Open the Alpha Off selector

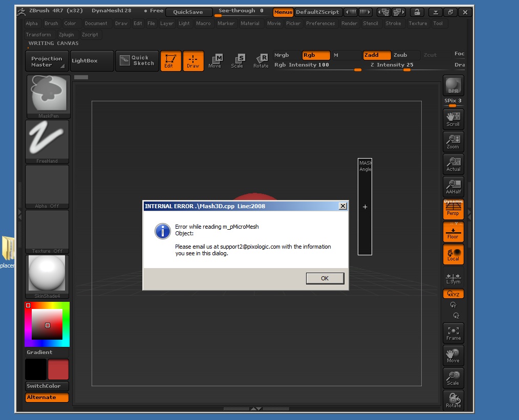point(47,187)
